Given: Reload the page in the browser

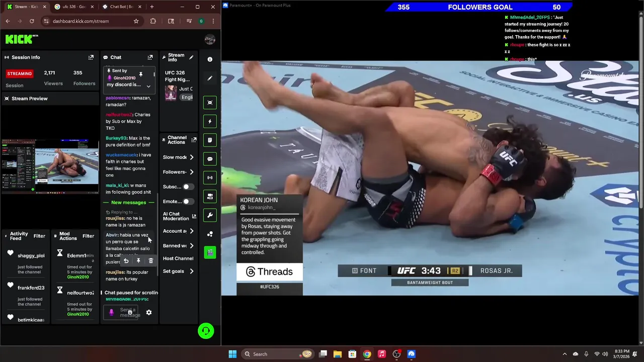Looking at the screenshot, I should pos(32,21).
